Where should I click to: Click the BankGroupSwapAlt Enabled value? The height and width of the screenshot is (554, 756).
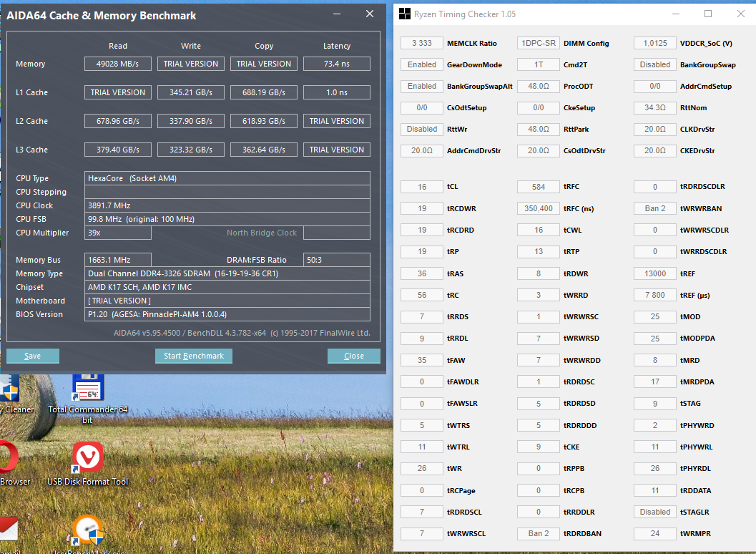click(x=422, y=86)
